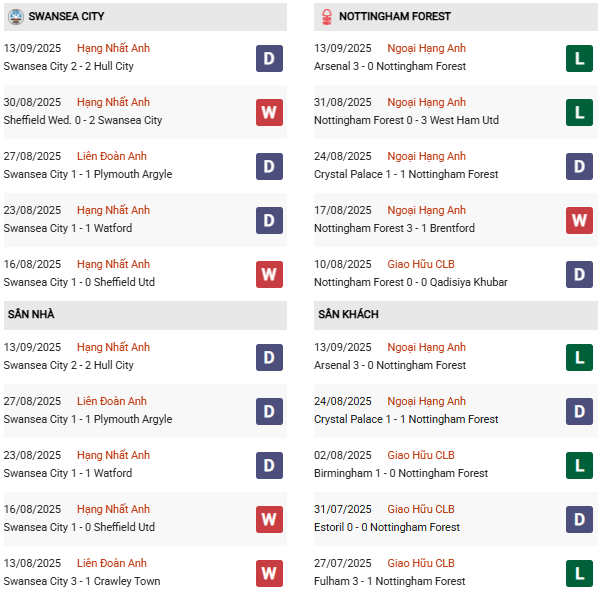Select the W badge for Crawley Town match
Viewport: 600px width, 596px height.
[268, 573]
